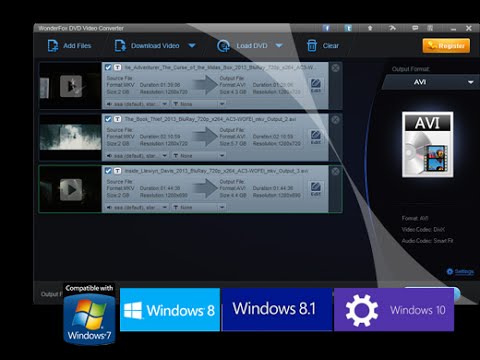The image size is (480, 360).
Task: Clear the list with the trash can icon
Action: click(312, 46)
